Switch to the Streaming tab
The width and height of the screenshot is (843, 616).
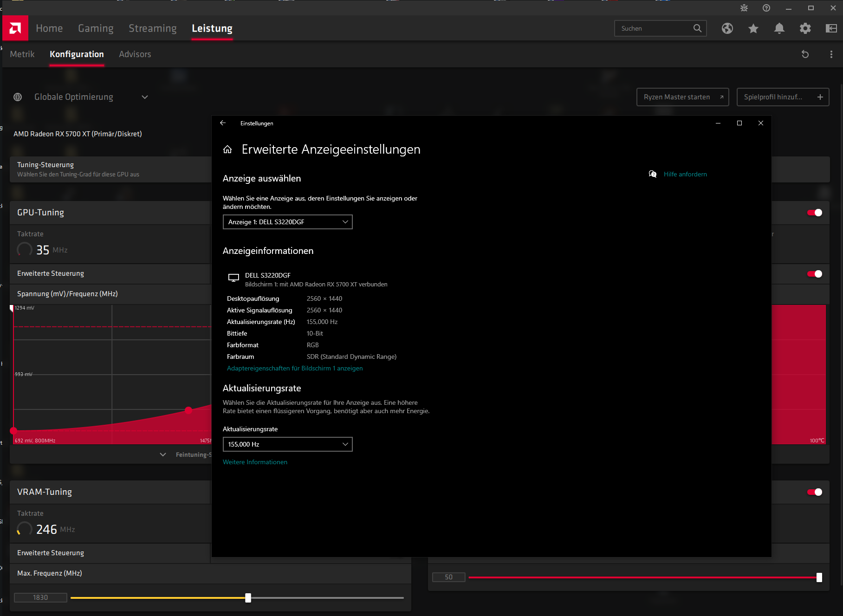click(x=153, y=28)
